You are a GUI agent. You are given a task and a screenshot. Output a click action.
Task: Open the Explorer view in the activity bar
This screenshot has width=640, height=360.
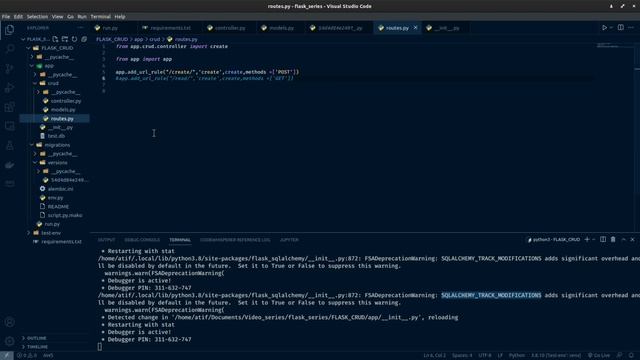point(9,30)
